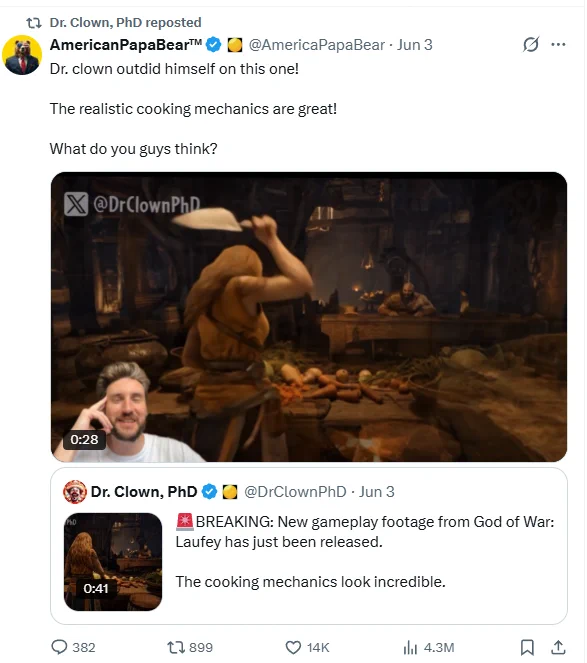Click the 'Dr. Clown, PhD reposted' label

click(125, 22)
